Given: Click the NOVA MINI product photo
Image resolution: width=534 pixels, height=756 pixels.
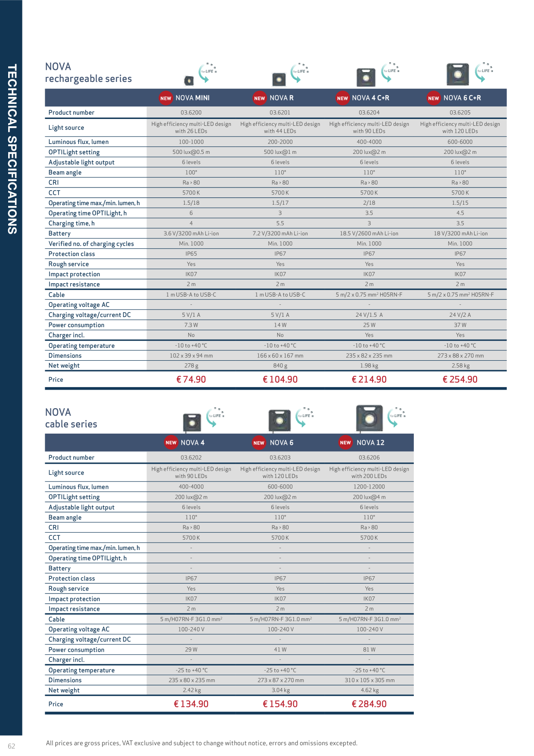Looking at the screenshot, I should point(189,80).
